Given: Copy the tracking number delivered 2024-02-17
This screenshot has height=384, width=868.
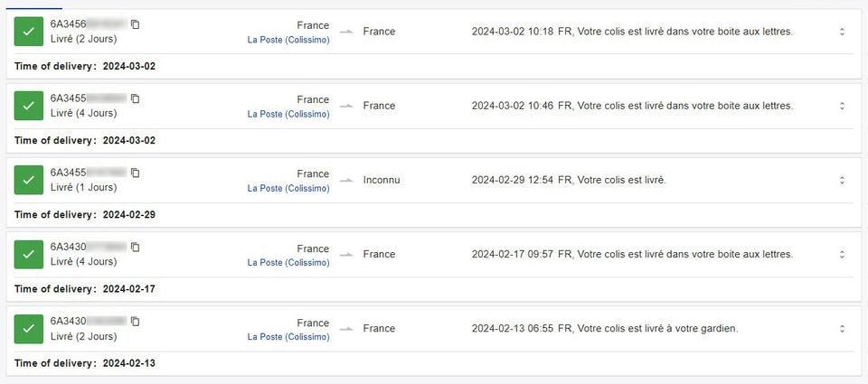Looking at the screenshot, I should pos(135,247).
